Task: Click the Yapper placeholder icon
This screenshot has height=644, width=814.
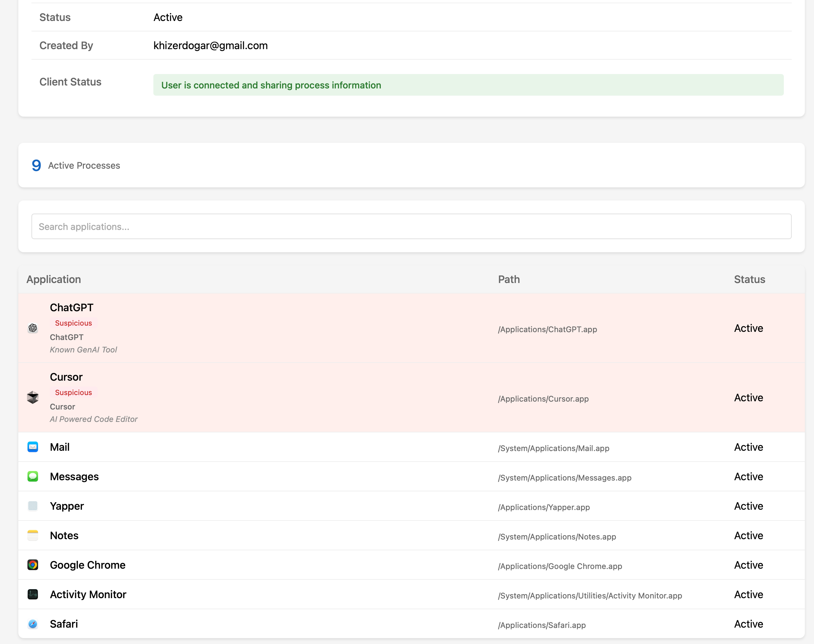Action: coord(33,506)
